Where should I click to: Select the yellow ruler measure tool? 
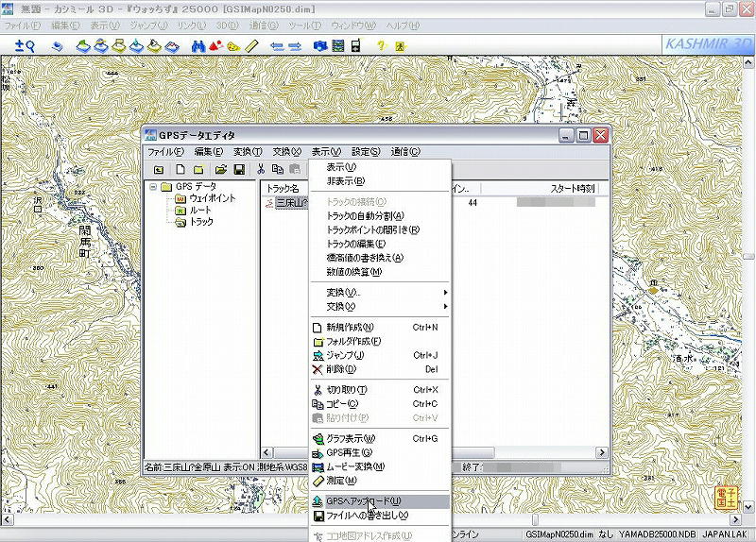pyautogui.click(x=251, y=45)
